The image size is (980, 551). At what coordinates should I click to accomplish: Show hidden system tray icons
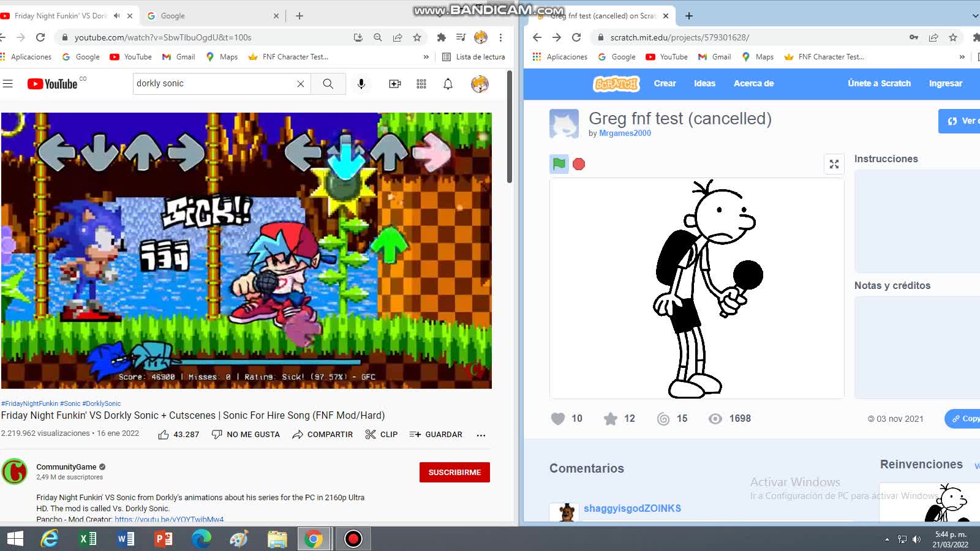pyautogui.click(x=886, y=539)
